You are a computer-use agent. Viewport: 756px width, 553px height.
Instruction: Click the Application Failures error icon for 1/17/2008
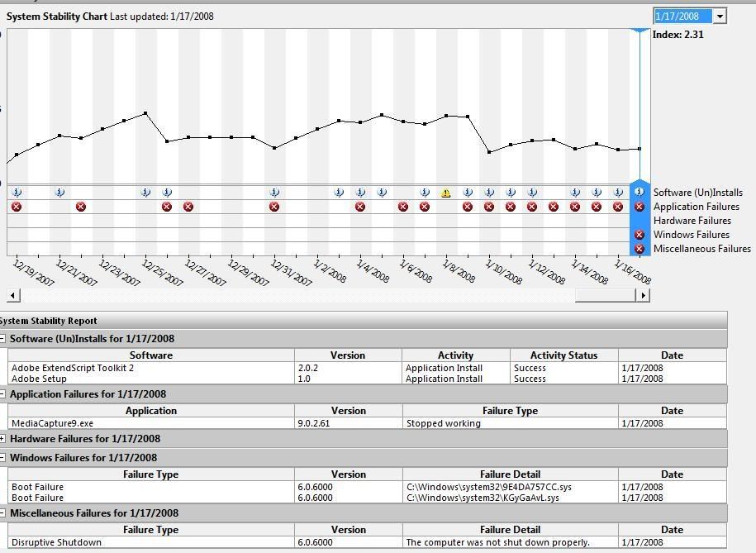[x=639, y=207]
